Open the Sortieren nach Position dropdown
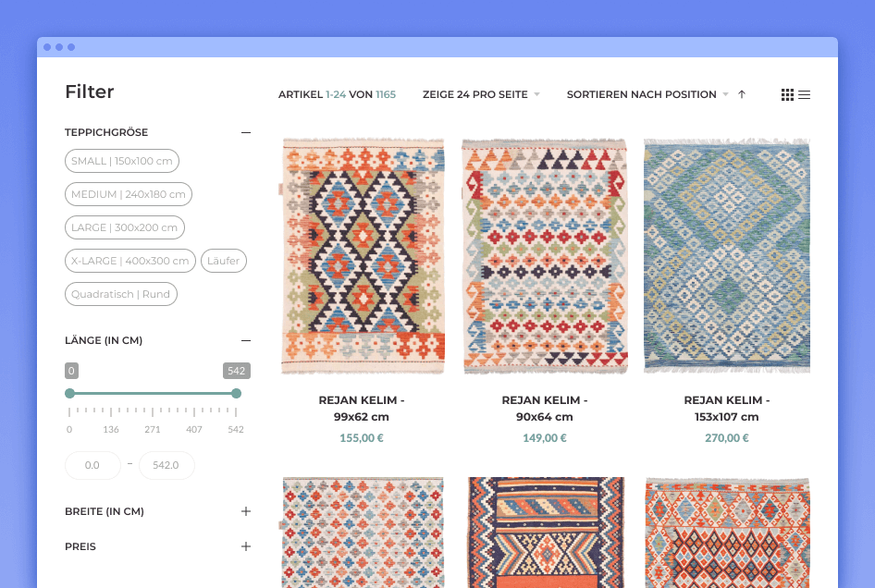Screen dimensions: 875x588 pos(647,94)
